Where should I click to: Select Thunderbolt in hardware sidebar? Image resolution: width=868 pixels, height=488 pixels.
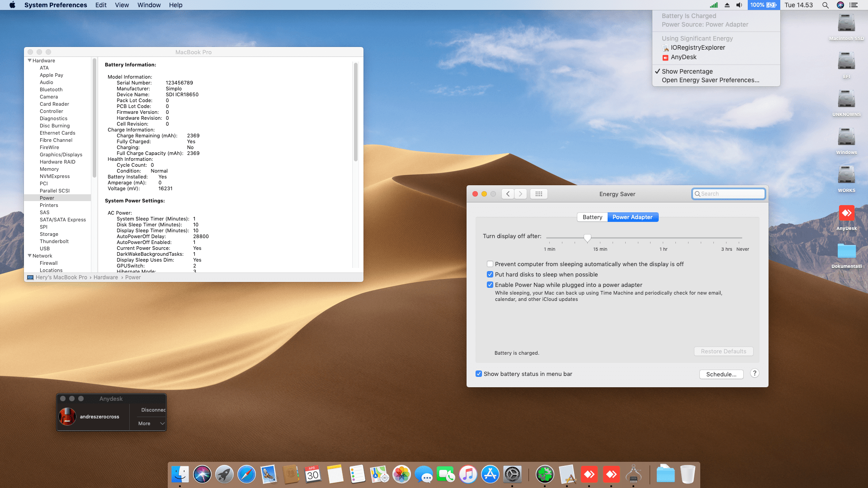point(54,241)
